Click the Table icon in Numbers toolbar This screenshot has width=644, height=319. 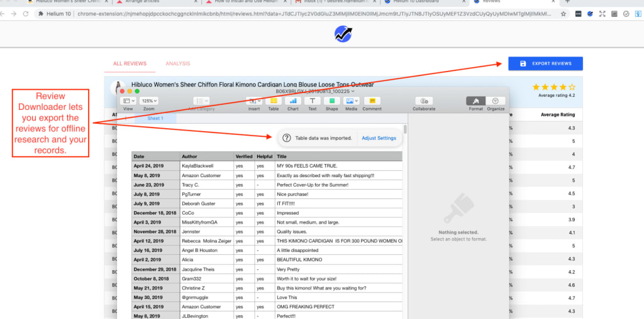click(x=273, y=101)
